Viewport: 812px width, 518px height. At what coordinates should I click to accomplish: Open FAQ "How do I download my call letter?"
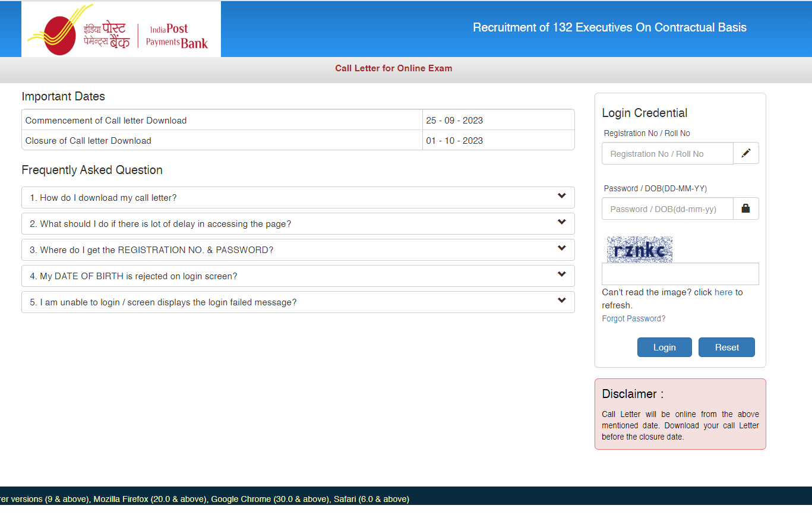pyautogui.click(x=103, y=198)
